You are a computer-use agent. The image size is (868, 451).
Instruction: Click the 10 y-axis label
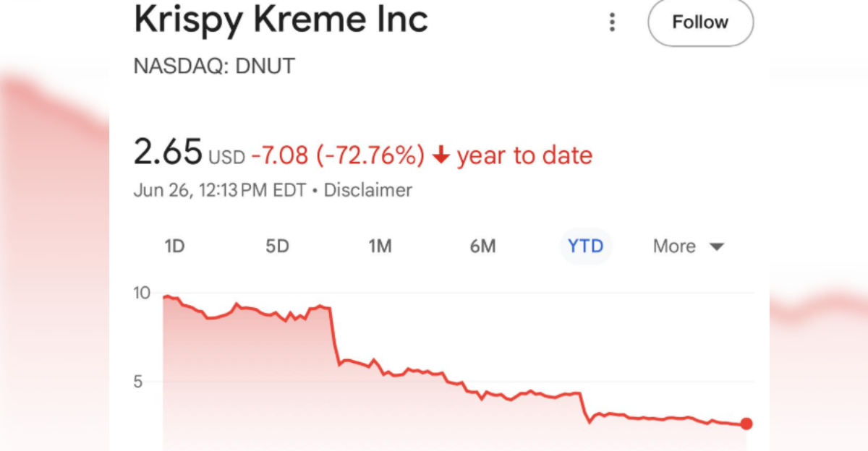142,293
